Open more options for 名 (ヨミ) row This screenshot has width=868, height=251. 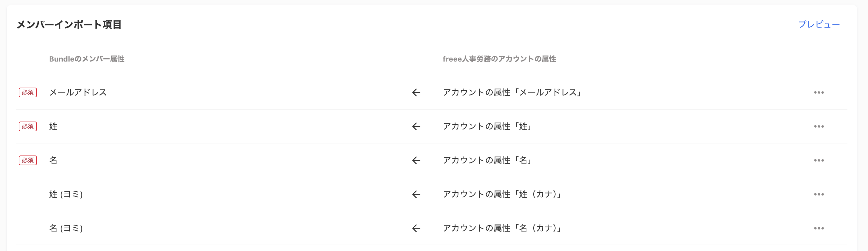pos(818,228)
